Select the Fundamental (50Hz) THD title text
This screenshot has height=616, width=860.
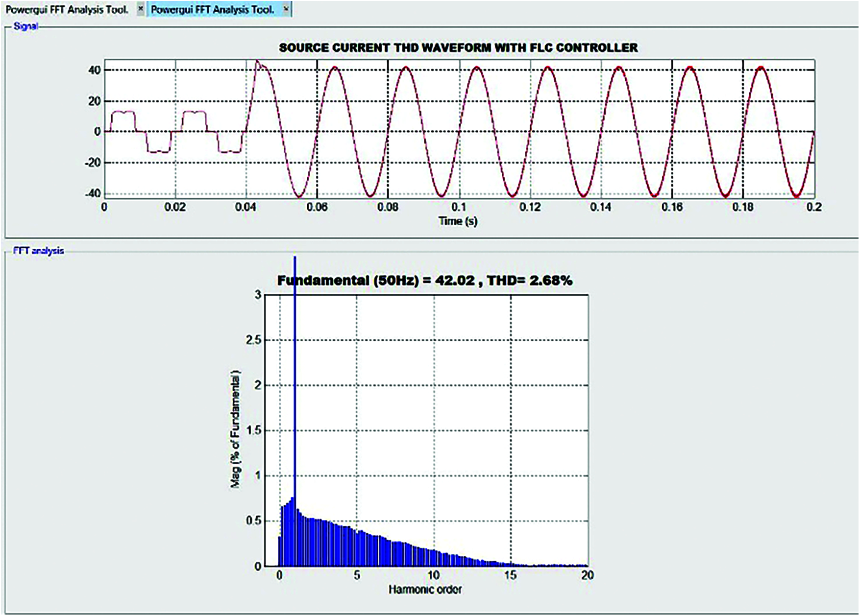(x=424, y=281)
